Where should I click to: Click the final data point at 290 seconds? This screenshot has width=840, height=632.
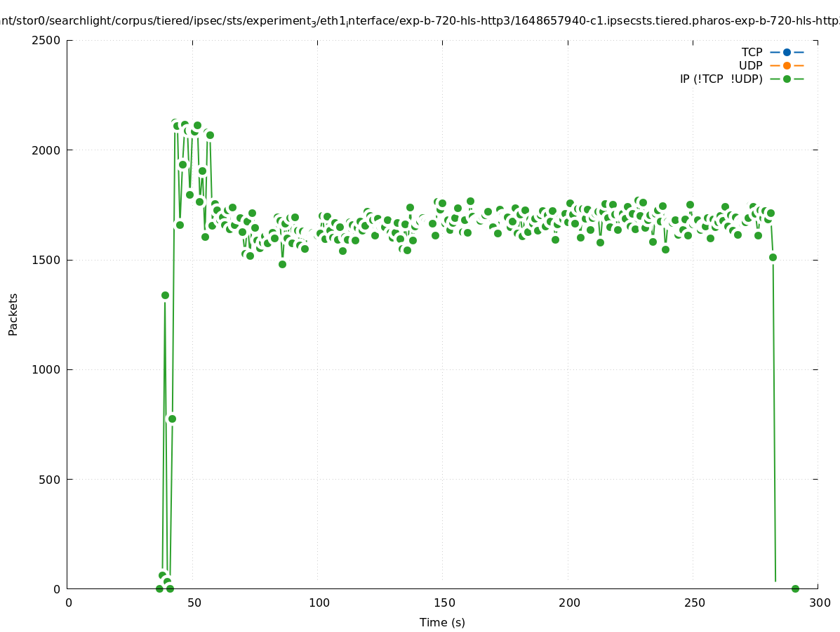tap(795, 588)
